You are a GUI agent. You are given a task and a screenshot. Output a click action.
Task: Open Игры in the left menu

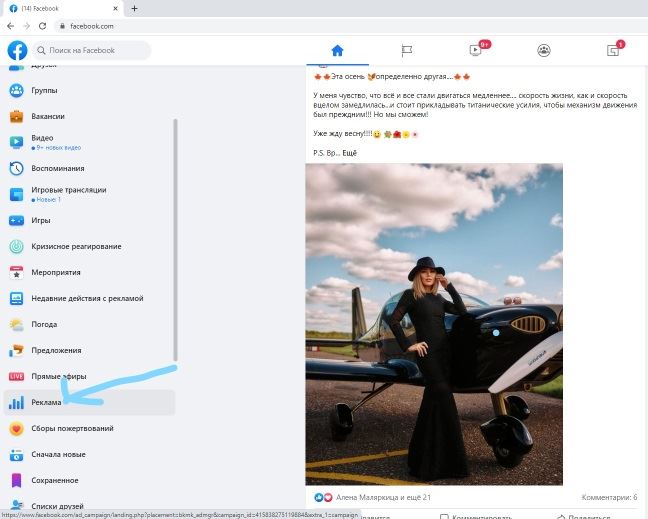(41, 221)
